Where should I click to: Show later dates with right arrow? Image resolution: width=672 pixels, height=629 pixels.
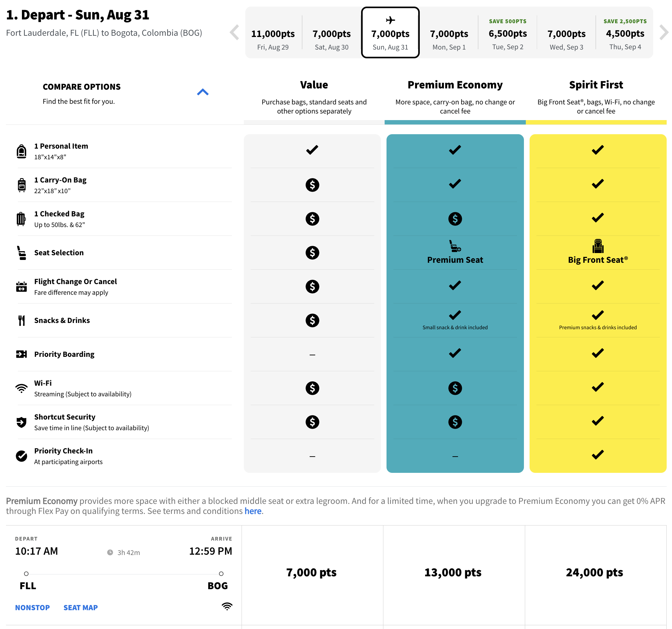664,32
